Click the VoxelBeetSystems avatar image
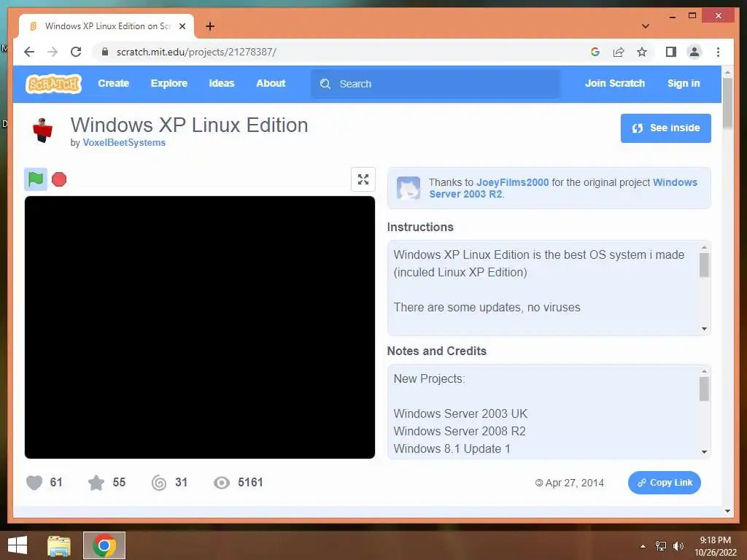The width and height of the screenshot is (747, 560). click(42, 130)
